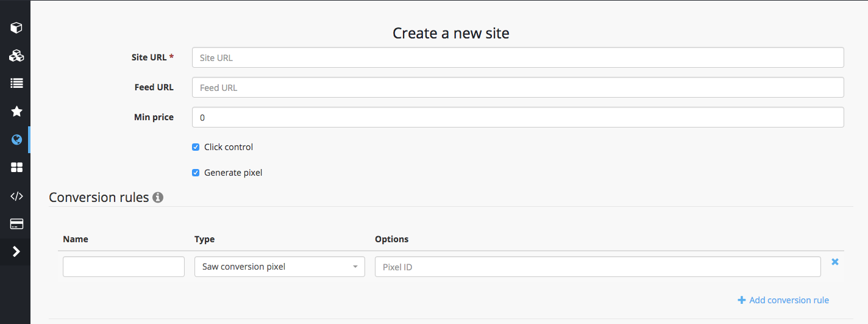
Task: Open the code brackets sidebar icon
Action: (16, 196)
